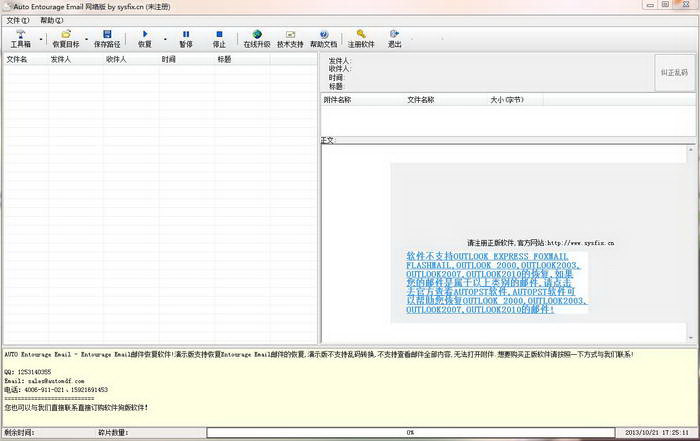The height and width of the screenshot is (441, 700).
Task: Click the 发件人 label in mail header
Action: (340, 60)
